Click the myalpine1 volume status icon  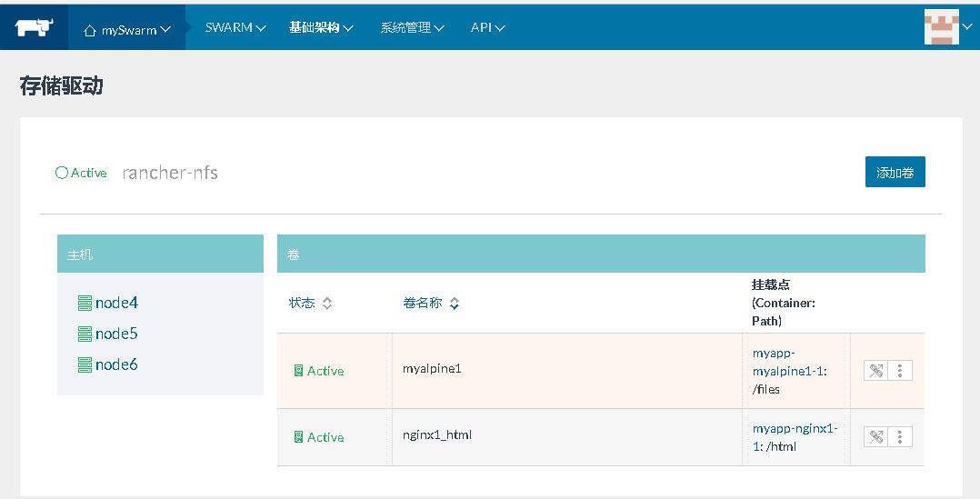coord(299,371)
